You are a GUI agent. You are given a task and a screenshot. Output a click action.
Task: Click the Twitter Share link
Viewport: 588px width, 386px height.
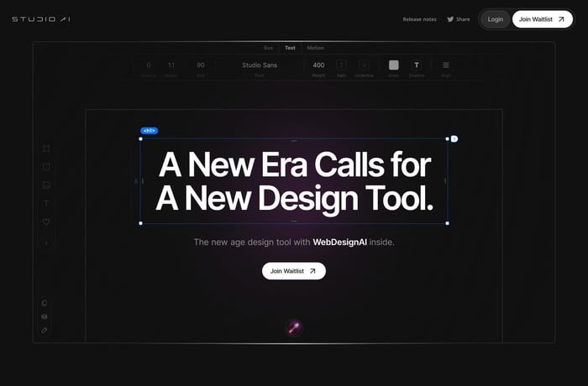[x=459, y=19]
